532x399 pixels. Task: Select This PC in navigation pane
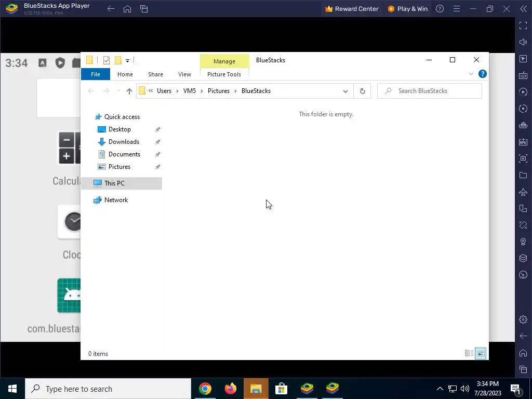pos(122,183)
